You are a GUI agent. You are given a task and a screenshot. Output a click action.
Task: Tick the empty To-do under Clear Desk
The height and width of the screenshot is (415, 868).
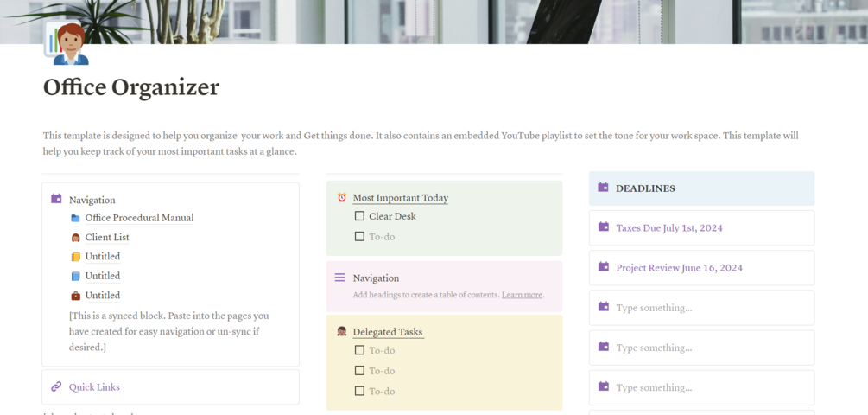click(359, 236)
